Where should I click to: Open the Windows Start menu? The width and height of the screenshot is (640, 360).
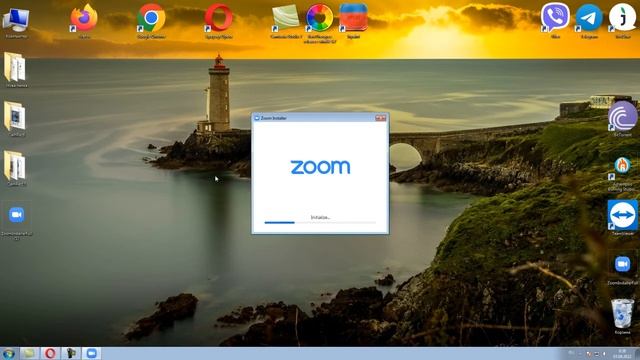pos(8,353)
